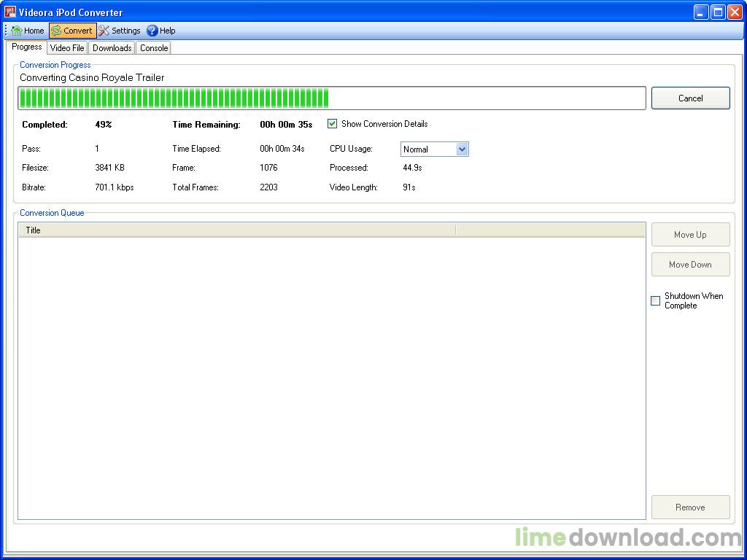Expand the CPU Usage dropdown
Screen dimensions: 747x560
point(462,149)
